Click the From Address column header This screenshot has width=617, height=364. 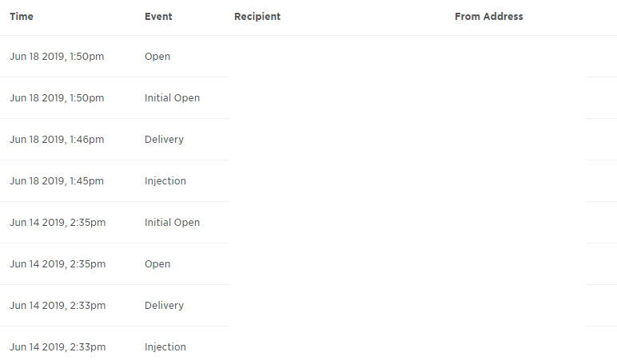[x=488, y=17]
